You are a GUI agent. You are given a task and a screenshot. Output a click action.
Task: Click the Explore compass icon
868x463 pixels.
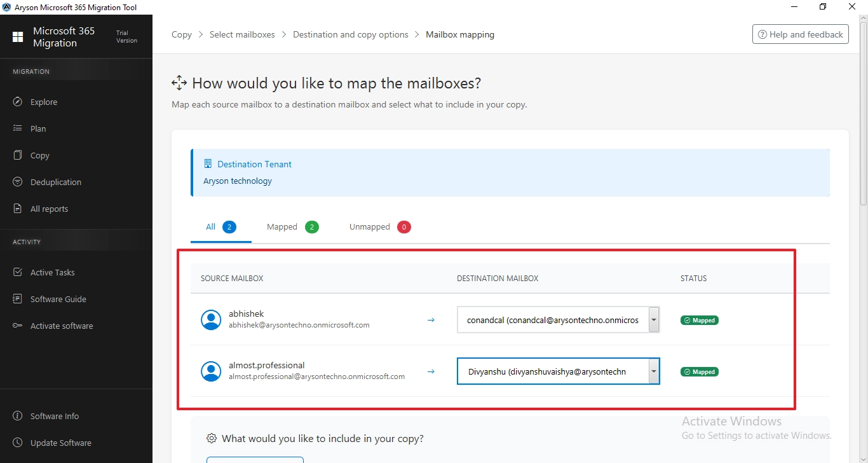[18, 102]
